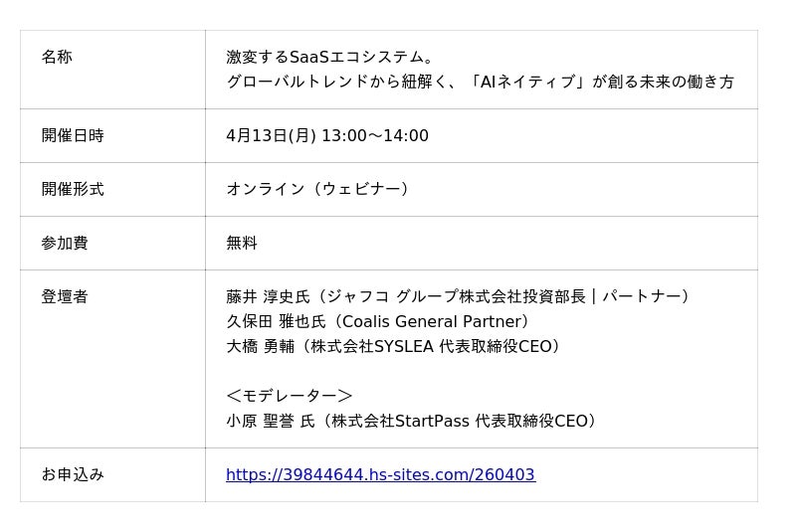Click speaker line for 藤井 淳史氏
This screenshot has height=532, width=796.
tap(458, 297)
